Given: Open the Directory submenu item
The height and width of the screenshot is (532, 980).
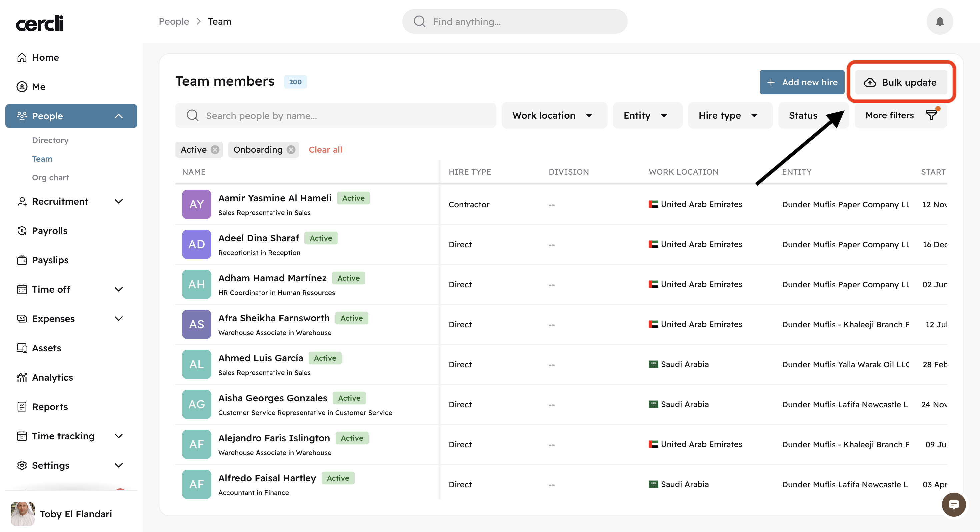Looking at the screenshot, I should click(50, 140).
